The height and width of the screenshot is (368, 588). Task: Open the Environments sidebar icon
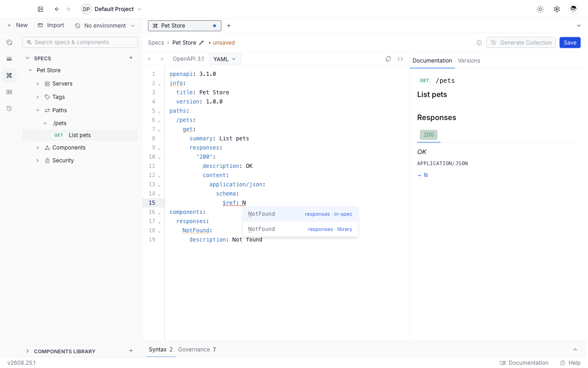coord(9,59)
